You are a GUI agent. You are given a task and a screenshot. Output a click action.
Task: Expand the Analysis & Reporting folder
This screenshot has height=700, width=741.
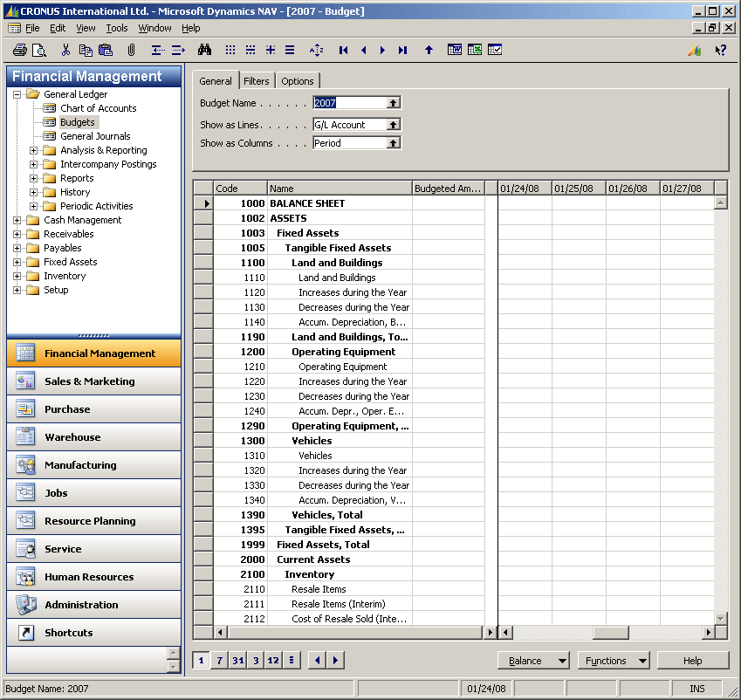(33, 150)
